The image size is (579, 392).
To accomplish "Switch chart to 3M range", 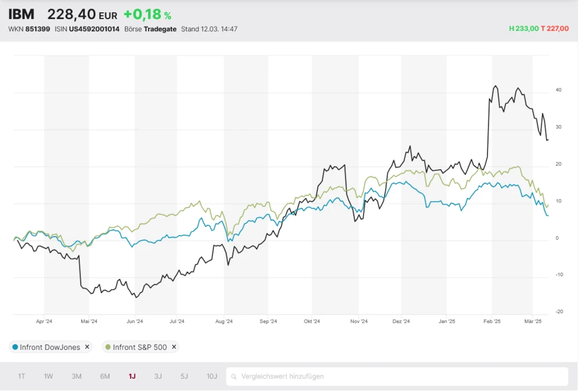I will point(76,376).
